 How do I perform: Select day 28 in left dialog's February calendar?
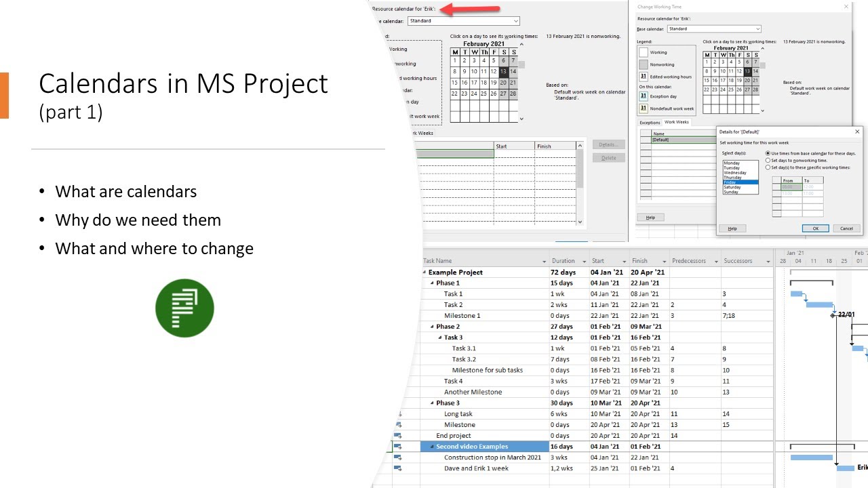513,94
